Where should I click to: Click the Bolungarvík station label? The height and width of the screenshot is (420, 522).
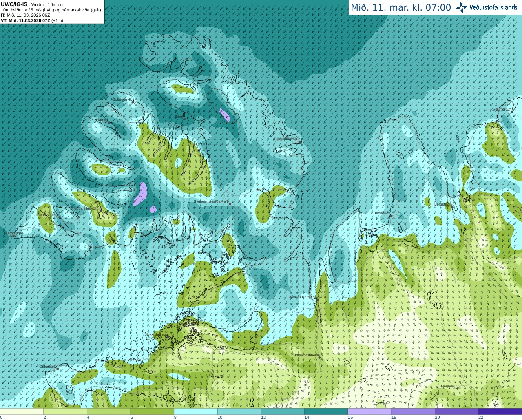[122, 99]
